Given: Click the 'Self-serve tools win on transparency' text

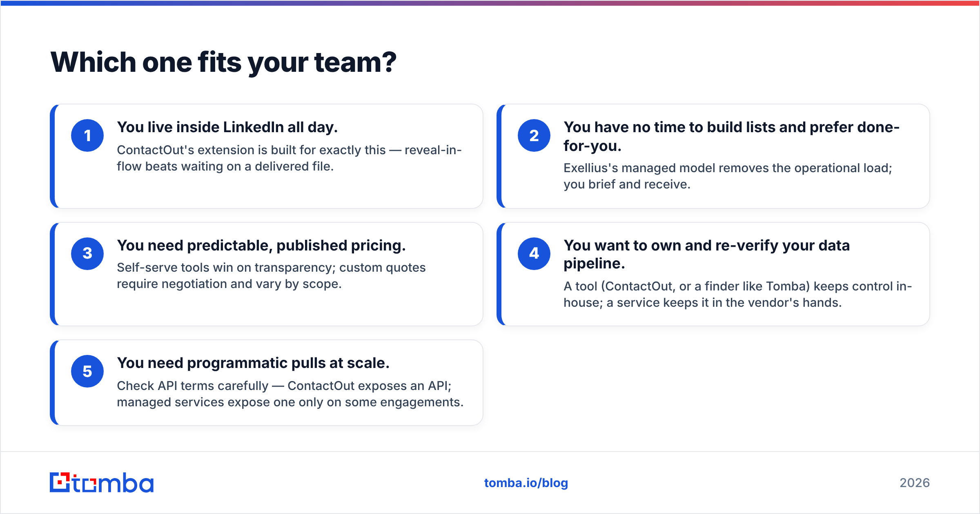Looking at the screenshot, I should [x=271, y=276].
